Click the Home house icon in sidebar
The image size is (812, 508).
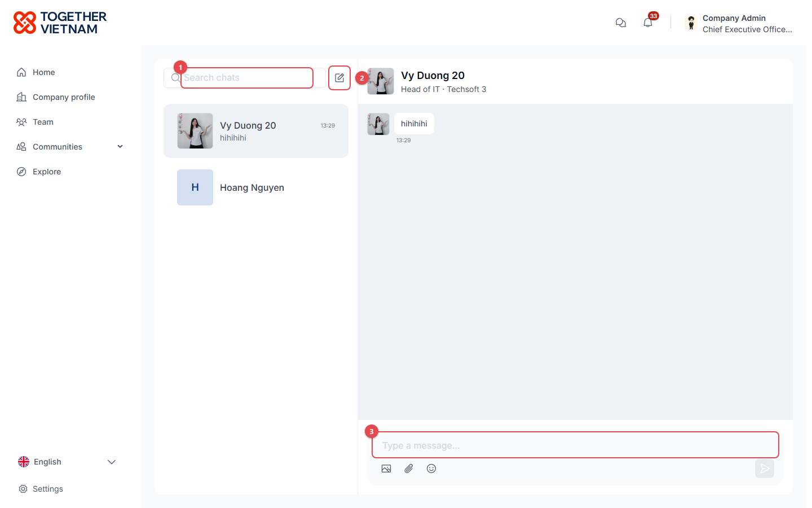[21, 72]
